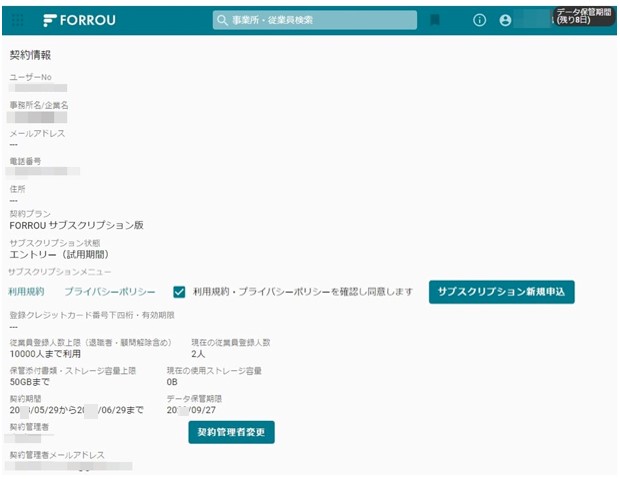Screen dimensions: 620x479
Task: Click the 登録クレジットカード番号下四桁・有効期限 label
Action: click(92, 315)
